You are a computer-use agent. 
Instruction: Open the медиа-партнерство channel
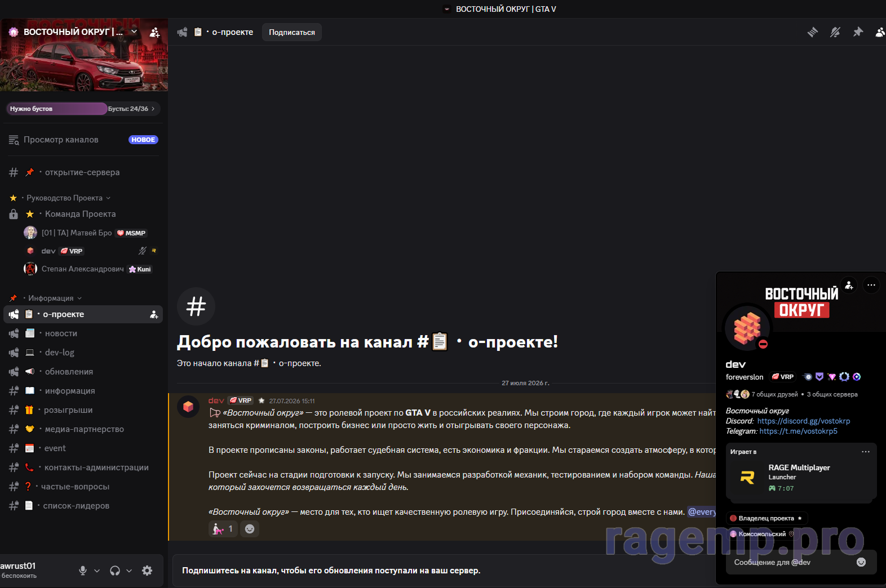[x=83, y=429]
